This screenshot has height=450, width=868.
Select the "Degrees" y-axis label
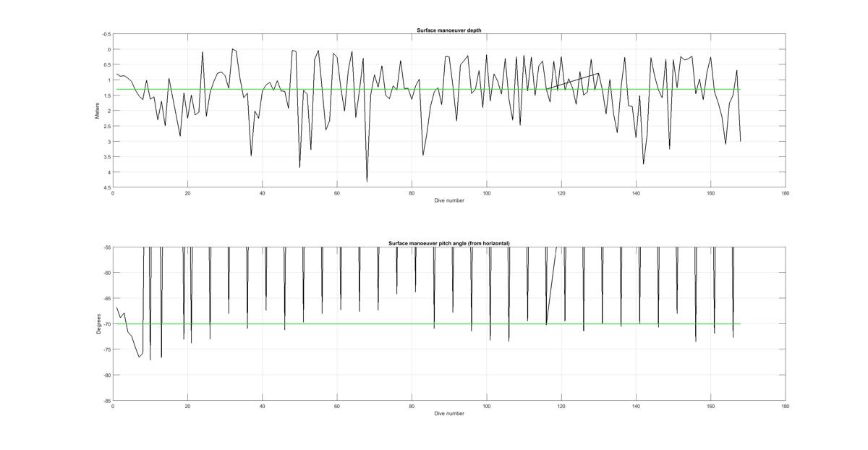point(98,323)
